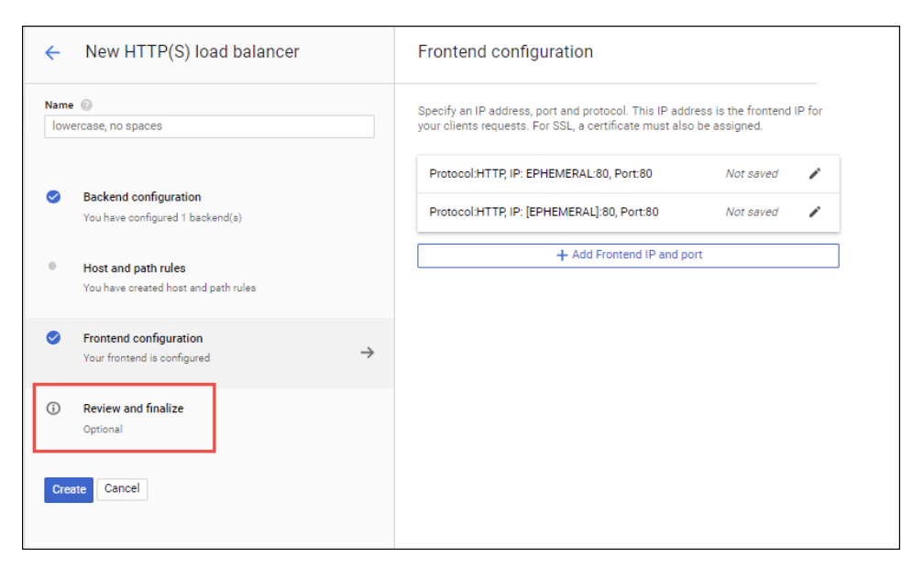Click the help icon next to Name
The image size is (924, 579).
point(86,105)
